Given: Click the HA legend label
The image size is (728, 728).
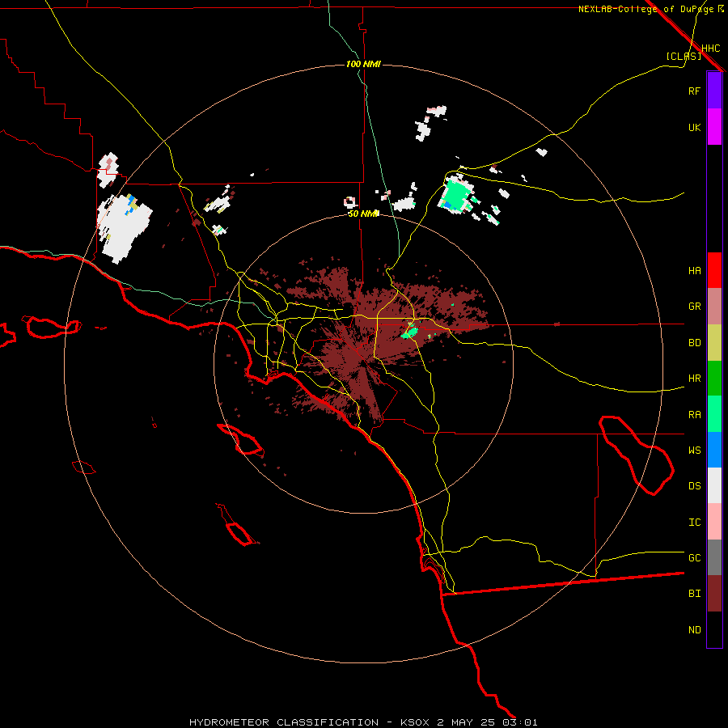Looking at the screenshot, I should click(x=694, y=270).
